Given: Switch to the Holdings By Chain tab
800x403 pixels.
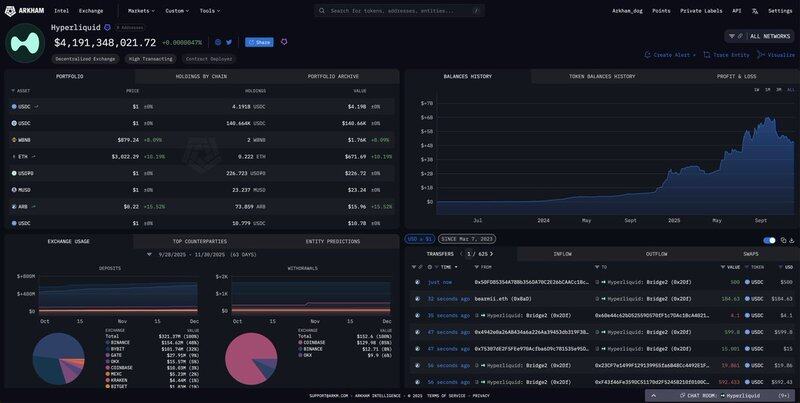Looking at the screenshot, I should (x=201, y=76).
